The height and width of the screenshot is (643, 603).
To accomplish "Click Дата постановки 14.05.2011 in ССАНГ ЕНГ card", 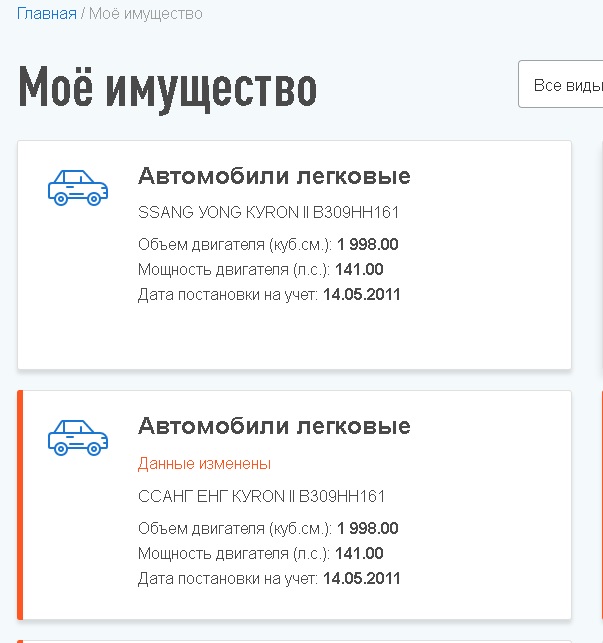I will pyautogui.click(x=361, y=578).
